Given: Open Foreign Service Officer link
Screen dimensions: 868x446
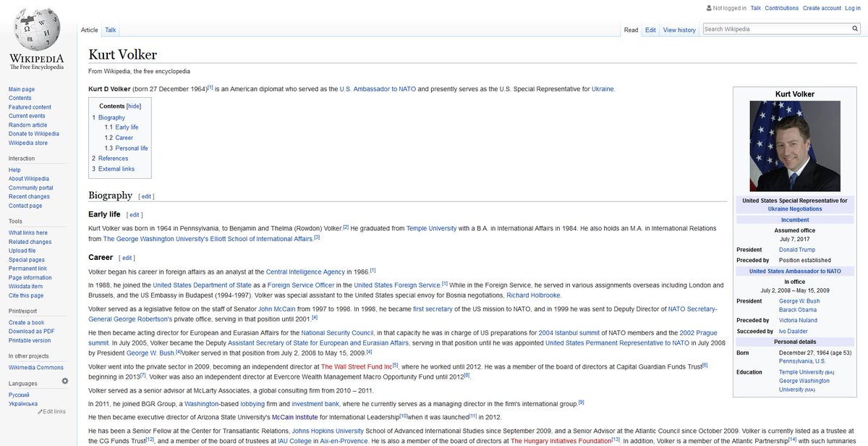Looking at the screenshot, I should pyautogui.click(x=300, y=285).
